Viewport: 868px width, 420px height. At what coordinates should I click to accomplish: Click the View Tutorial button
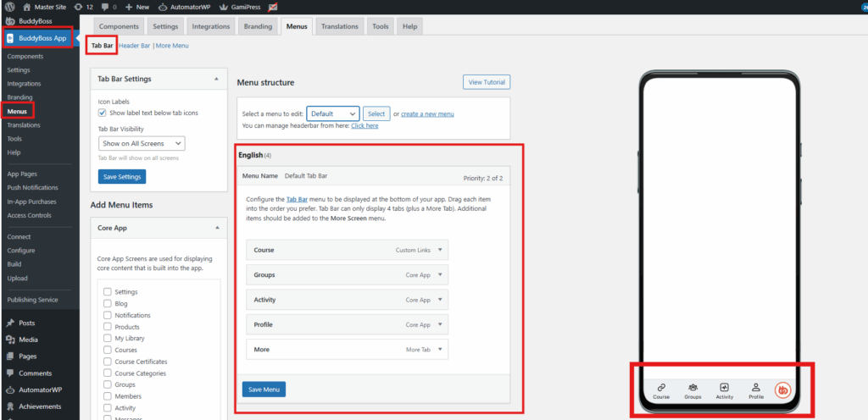(x=487, y=82)
